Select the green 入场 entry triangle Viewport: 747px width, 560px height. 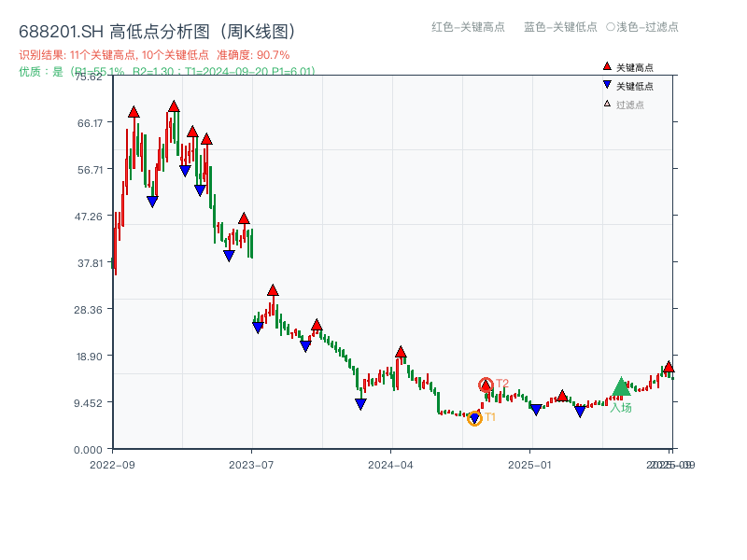pos(622,388)
